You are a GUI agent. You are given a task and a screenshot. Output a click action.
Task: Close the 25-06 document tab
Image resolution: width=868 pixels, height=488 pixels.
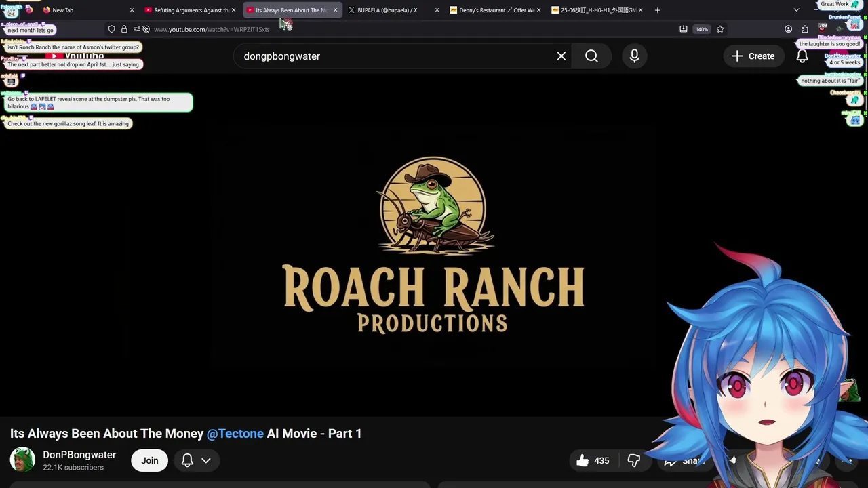click(640, 10)
